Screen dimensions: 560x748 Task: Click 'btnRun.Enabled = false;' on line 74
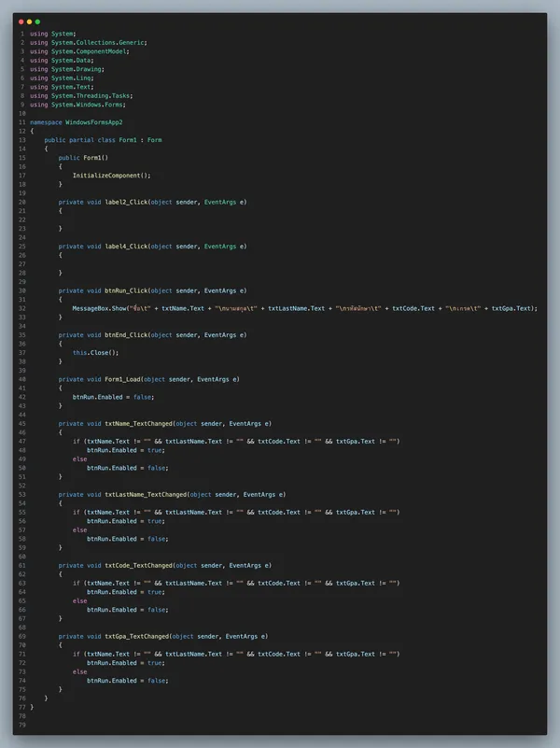coord(128,681)
